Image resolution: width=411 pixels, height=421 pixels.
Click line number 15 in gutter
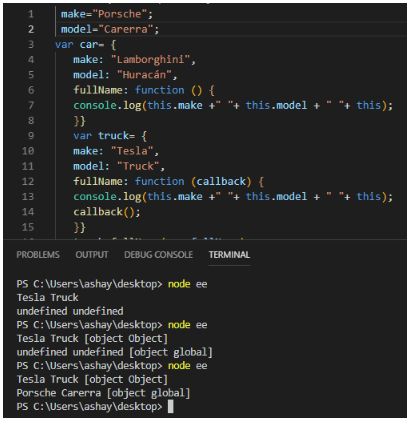[28, 227]
